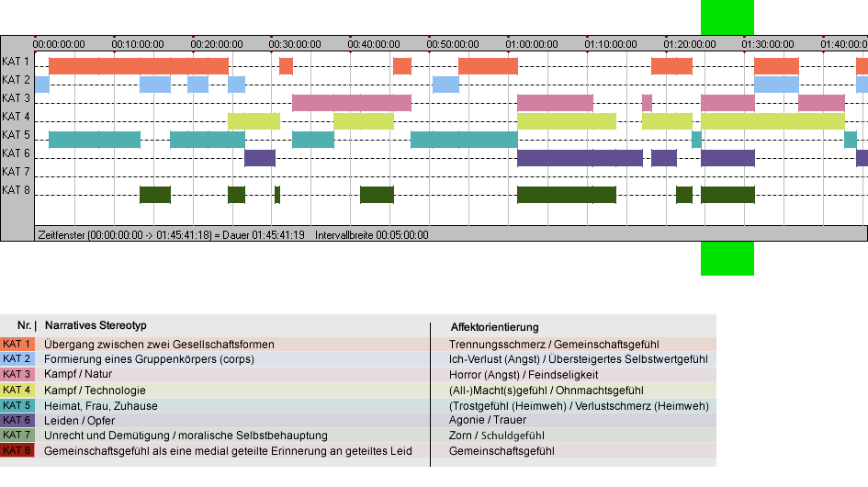868x487 pixels.
Task: Click the first short purple KAT 6 segment
Action: [x=260, y=158]
